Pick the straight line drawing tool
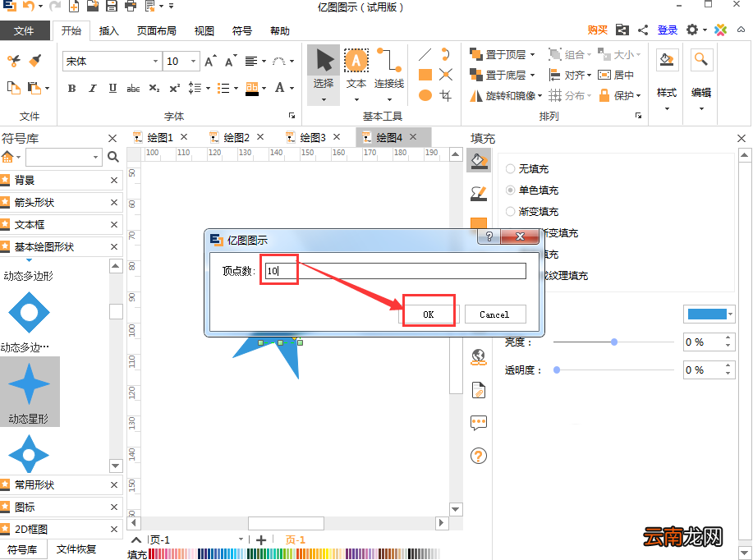753x560 pixels. point(425,54)
